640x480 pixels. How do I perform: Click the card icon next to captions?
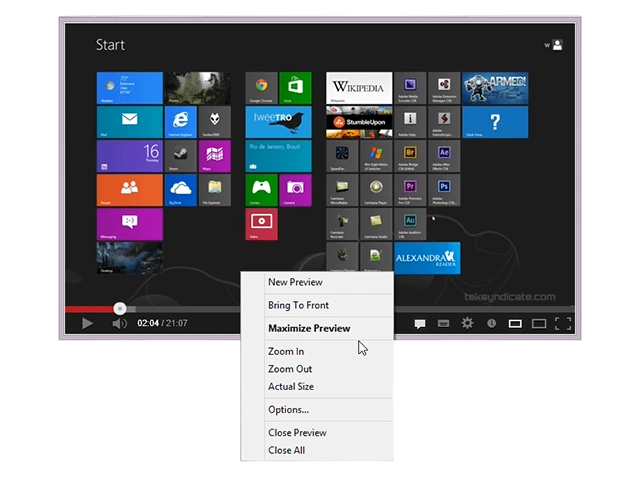443,324
